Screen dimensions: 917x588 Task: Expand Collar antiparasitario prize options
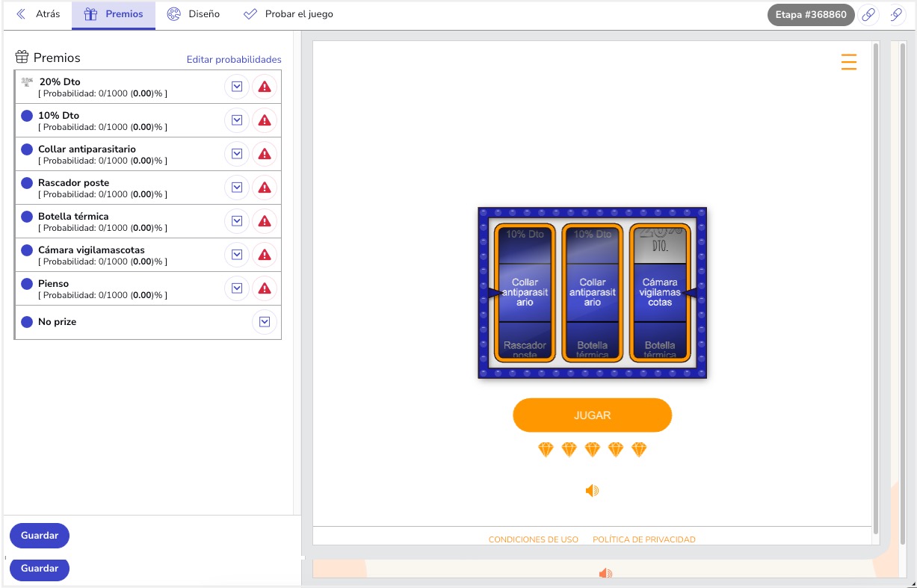(x=237, y=154)
